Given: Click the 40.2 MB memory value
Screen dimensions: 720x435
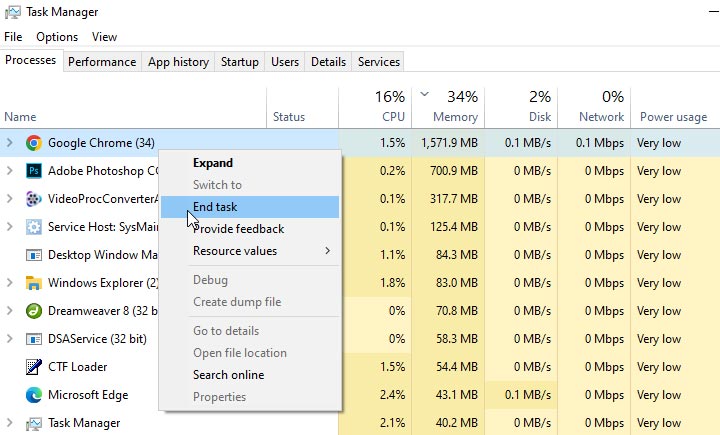Looking at the screenshot, I should pyautogui.click(x=456, y=423).
